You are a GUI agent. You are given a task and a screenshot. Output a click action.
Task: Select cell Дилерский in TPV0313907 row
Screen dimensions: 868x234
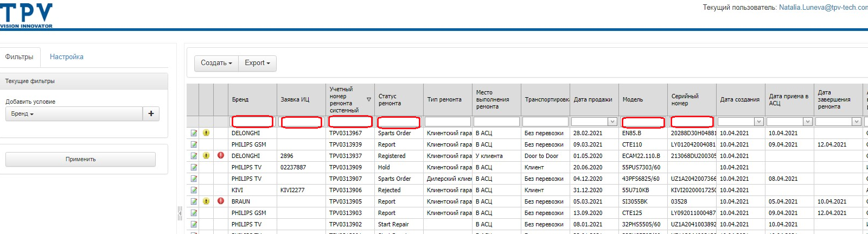(448, 179)
